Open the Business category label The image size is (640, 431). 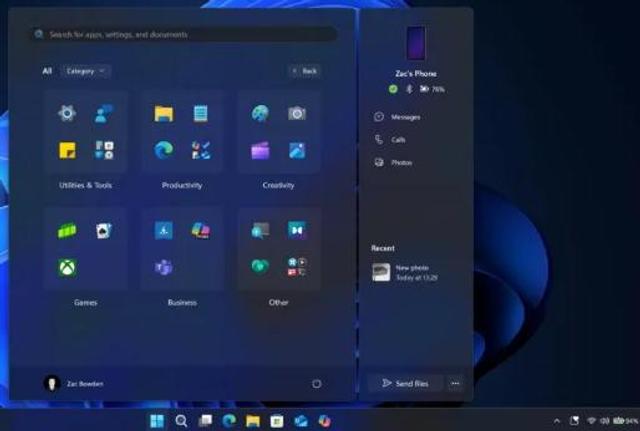[182, 302]
